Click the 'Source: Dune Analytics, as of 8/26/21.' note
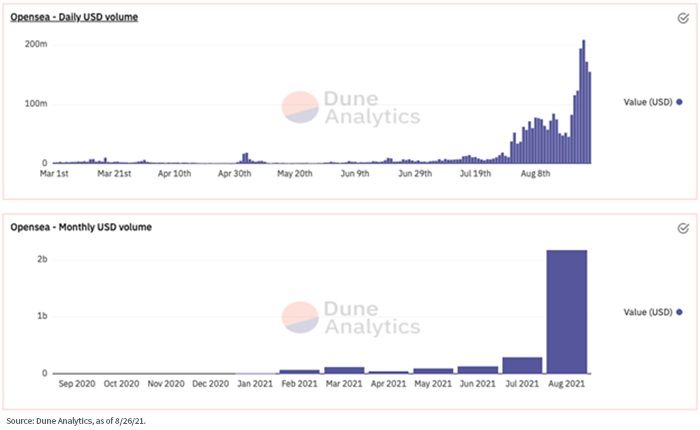This screenshot has height=430, width=700. coord(76,421)
